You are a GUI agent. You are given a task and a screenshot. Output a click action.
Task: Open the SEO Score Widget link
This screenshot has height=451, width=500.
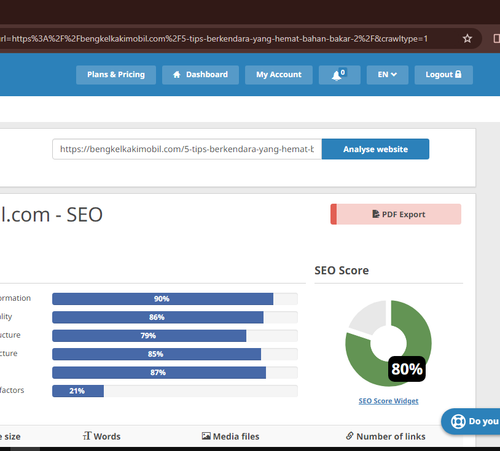[x=388, y=401]
